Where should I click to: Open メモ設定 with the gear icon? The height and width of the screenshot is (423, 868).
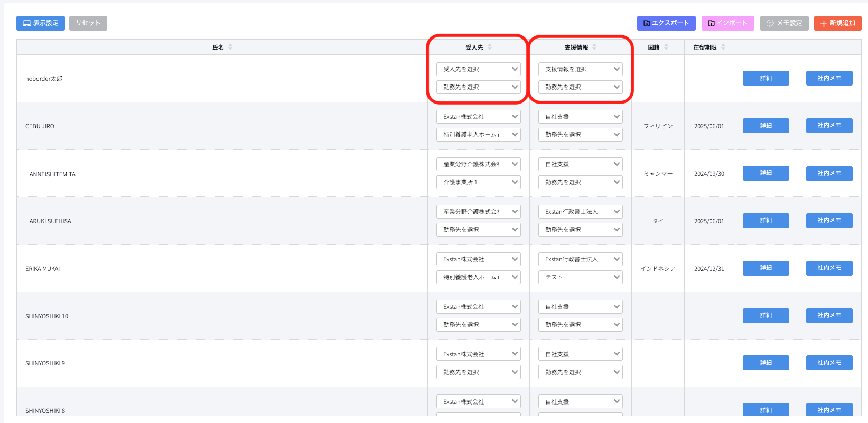point(784,23)
